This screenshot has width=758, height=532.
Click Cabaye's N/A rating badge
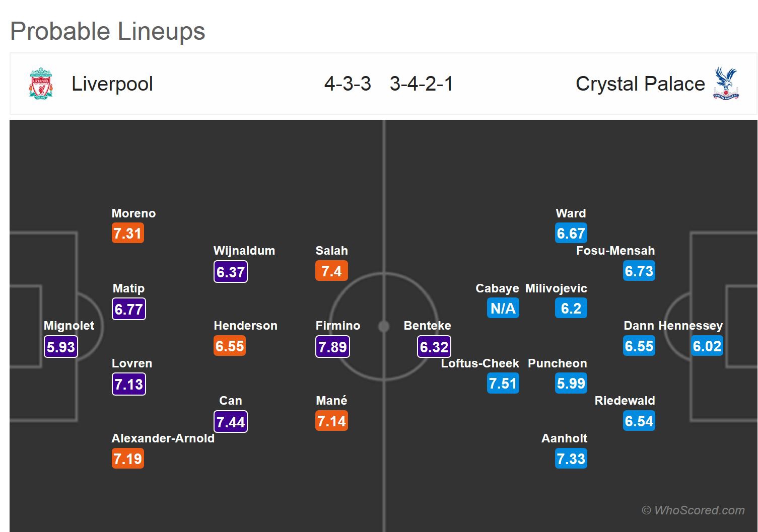(x=503, y=309)
